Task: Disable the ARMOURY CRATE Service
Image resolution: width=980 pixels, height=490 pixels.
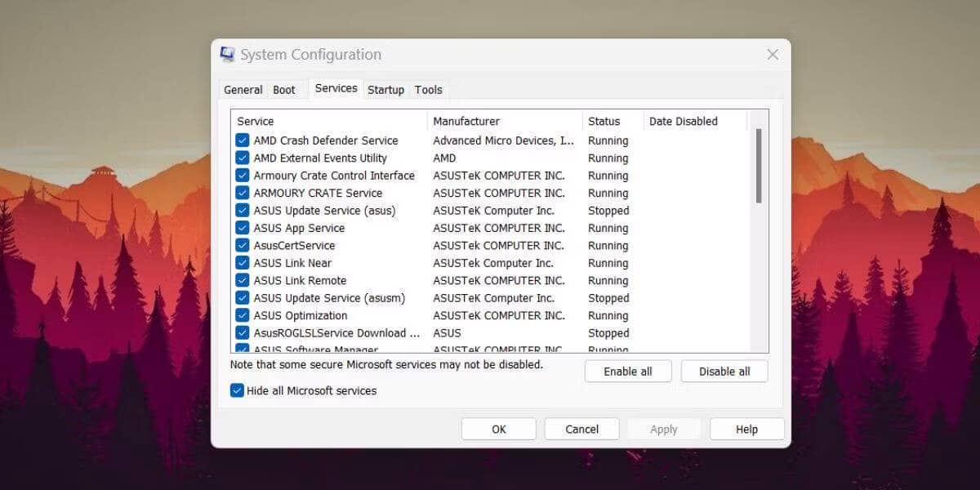Action: [243, 193]
